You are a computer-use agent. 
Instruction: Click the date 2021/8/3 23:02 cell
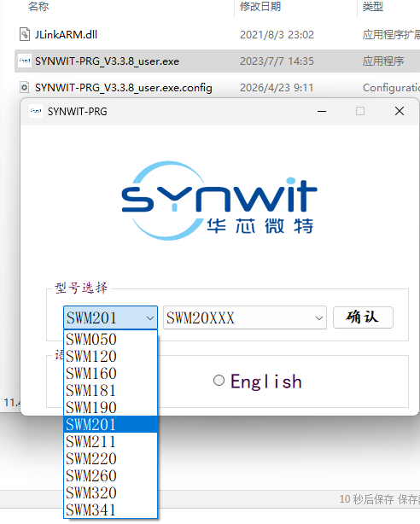click(x=277, y=35)
